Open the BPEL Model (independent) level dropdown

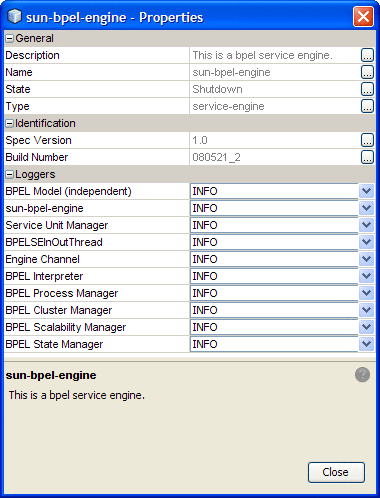click(x=366, y=191)
